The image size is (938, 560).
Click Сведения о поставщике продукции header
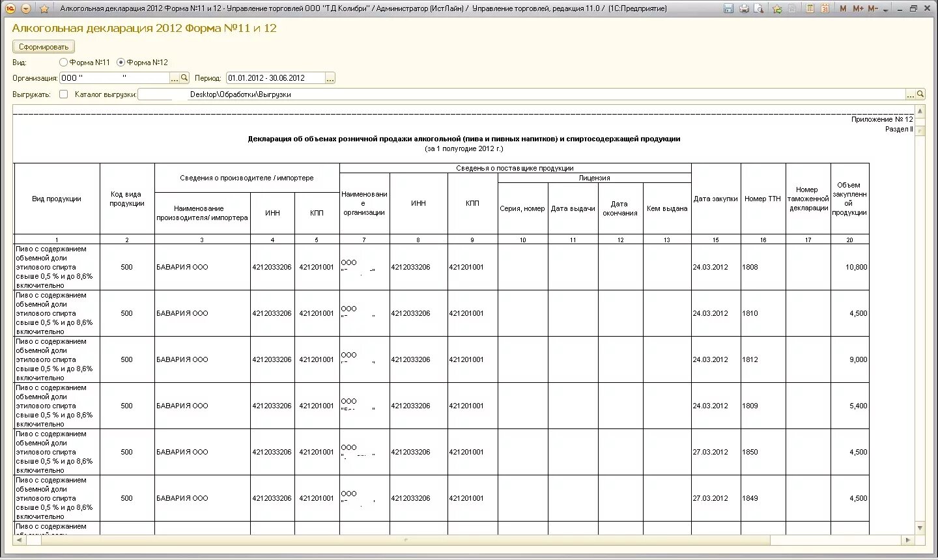pos(515,168)
